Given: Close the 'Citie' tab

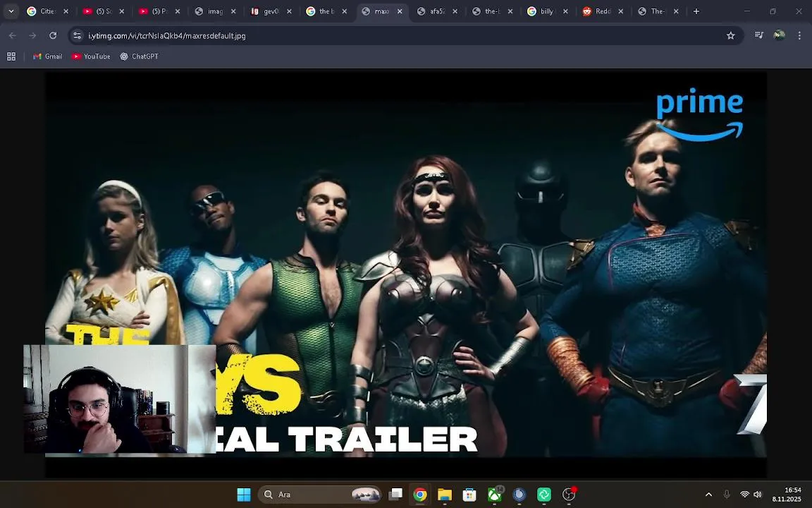Looking at the screenshot, I should click(66, 11).
